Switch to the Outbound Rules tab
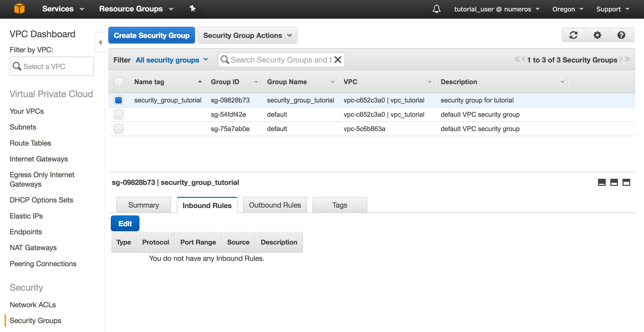 click(x=275, y=205)
